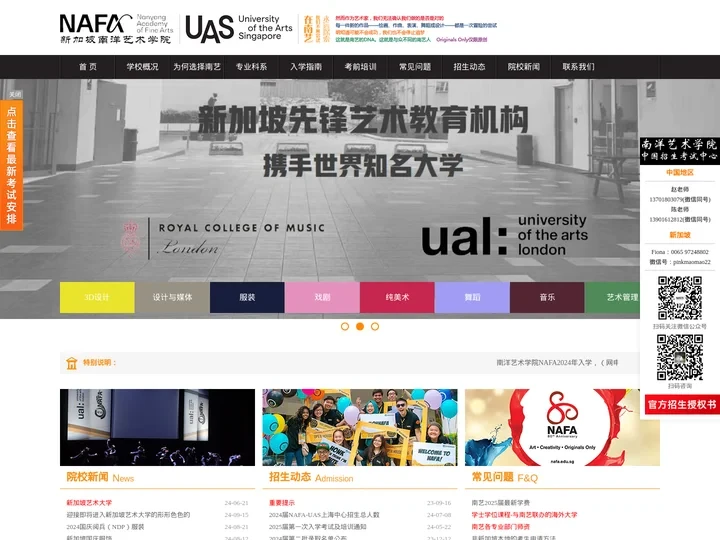
Task: Open the 招生动态 navigation item
Action: [x=469, y=67]
